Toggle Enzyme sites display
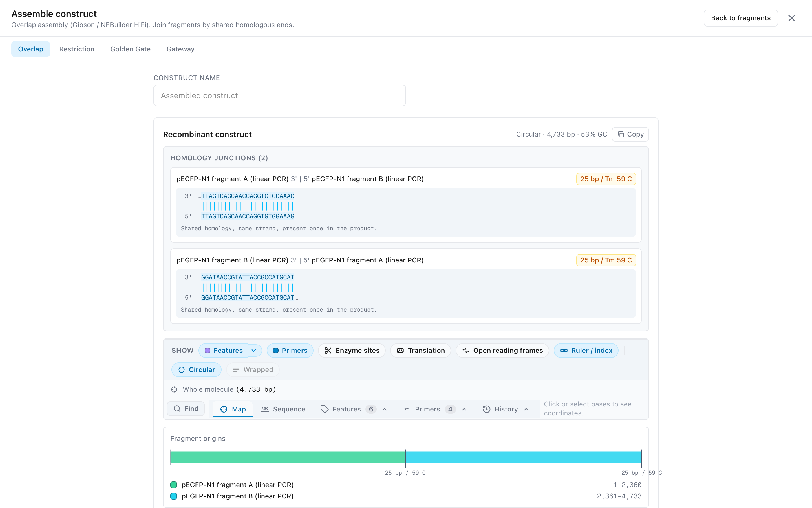This screenshot has height=508, width=812. (x=352, y=351)
